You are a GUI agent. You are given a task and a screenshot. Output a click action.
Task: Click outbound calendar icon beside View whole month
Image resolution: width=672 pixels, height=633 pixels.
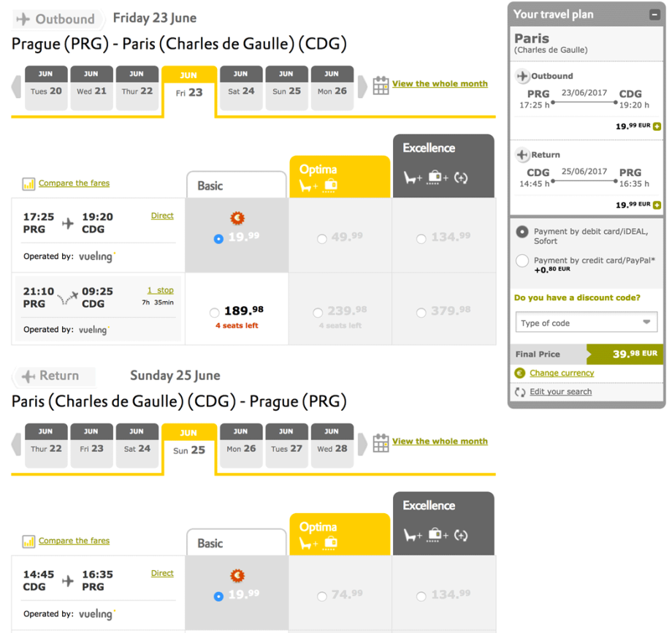pos(381,85)
